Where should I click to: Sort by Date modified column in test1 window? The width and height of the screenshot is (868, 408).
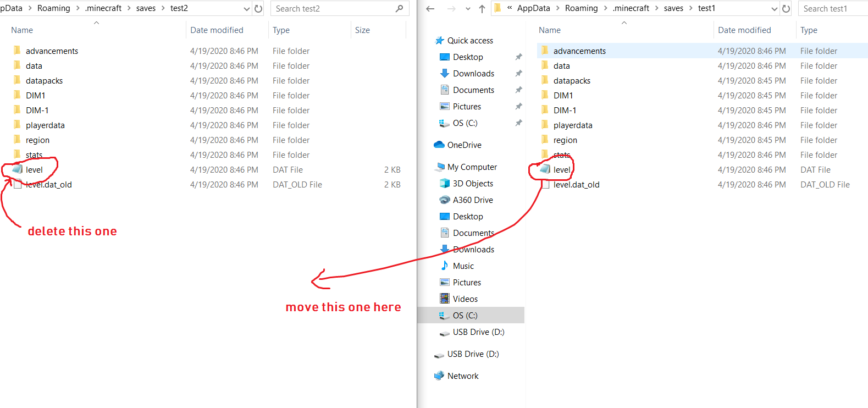744,30
